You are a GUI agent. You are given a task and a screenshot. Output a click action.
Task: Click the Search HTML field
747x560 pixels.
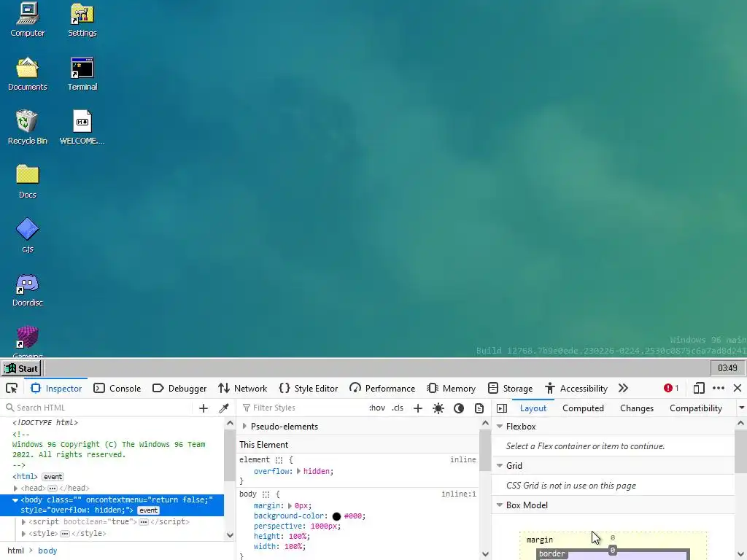pyautogui.click(x=98, y=408)
